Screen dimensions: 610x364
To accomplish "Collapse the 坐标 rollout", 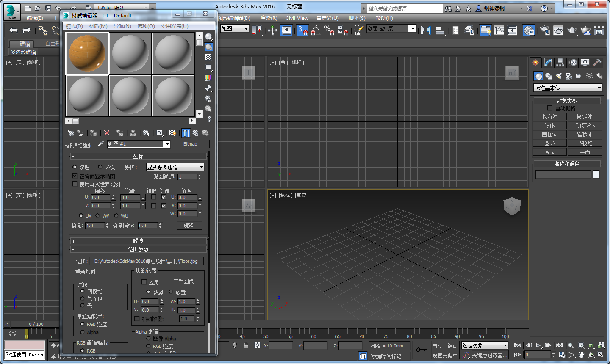I will click(139, 156).
